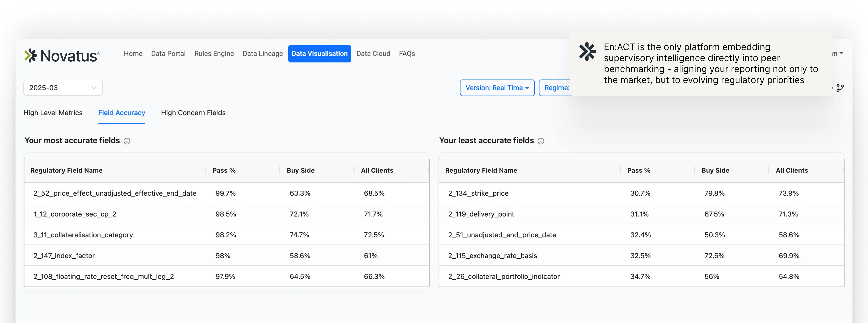Click info icon beside most accurate fields
This screenshot has height=323, width=868.
pyautogui.click(x=127, y=141)
